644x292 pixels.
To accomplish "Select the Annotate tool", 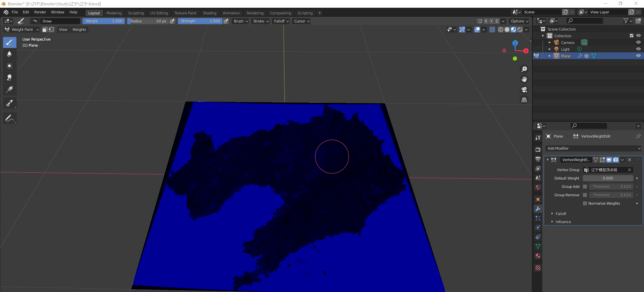I will (x=9, y=118).
